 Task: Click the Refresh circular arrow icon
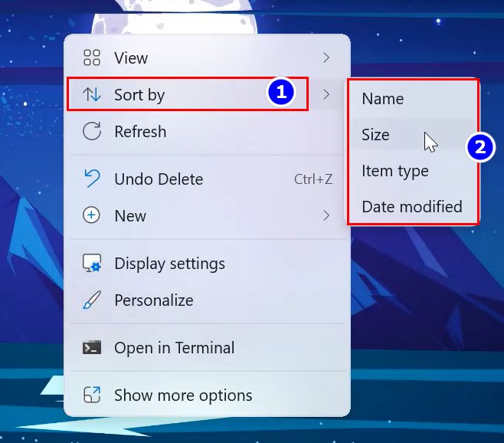[x=92, y=131]
